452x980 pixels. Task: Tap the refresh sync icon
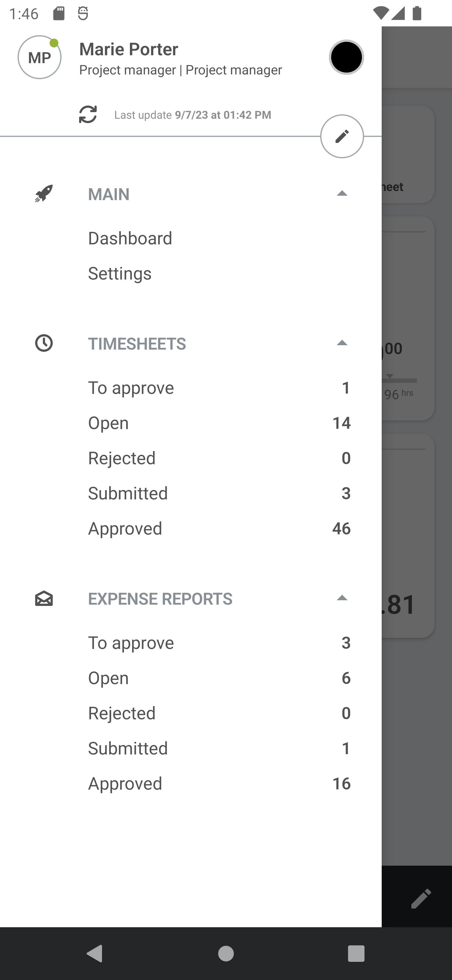(x=88, y=115)
